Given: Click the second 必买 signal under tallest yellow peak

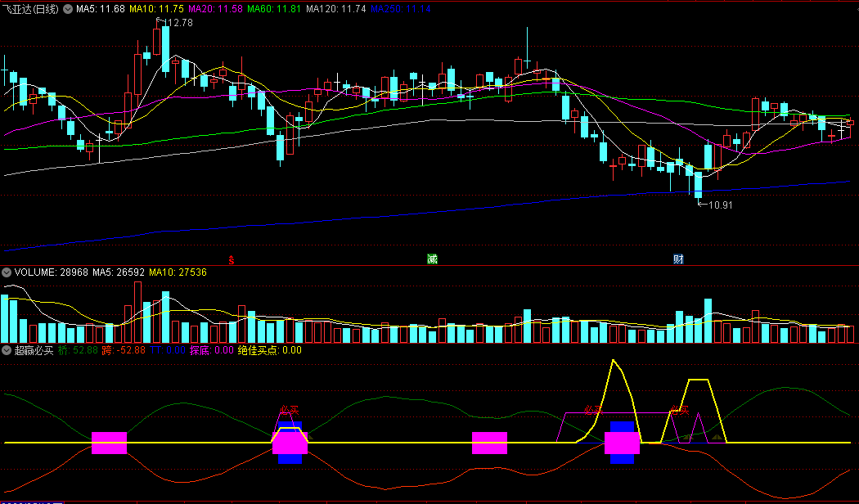Looking at the screenshot, I should (x=593, y=410).
